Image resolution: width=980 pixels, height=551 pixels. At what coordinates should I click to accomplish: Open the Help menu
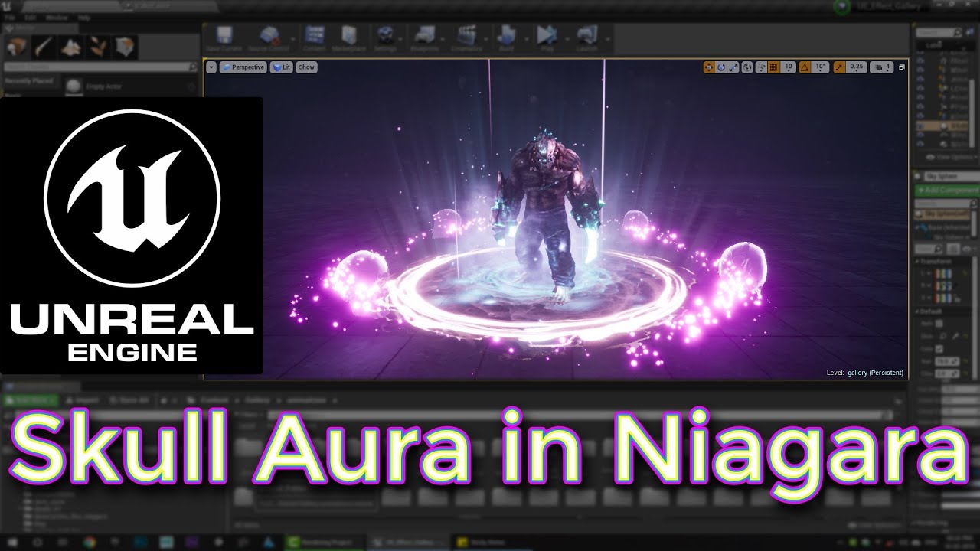point(84,17)
